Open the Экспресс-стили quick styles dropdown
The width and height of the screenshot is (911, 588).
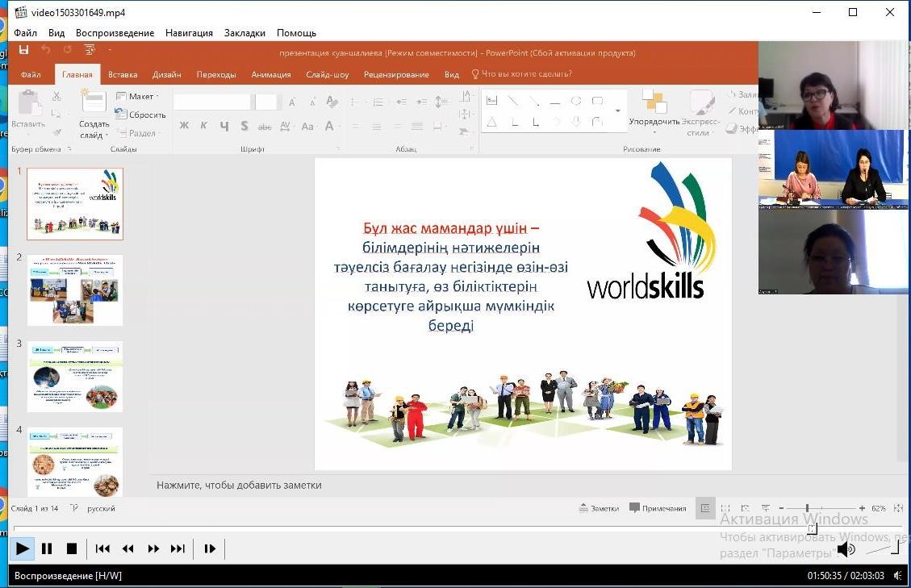pyautogui.click(x=700, y=113)
